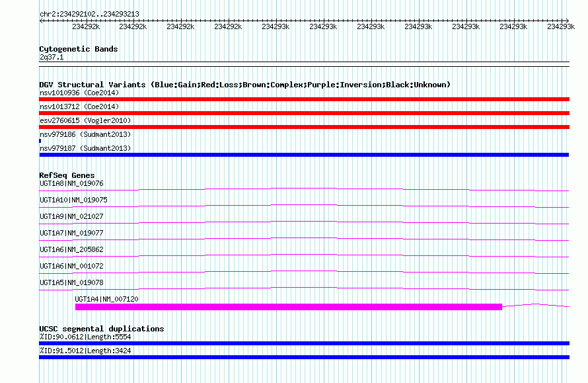
Task: Click the red loss bar under nsv1013712
Action: click(x=304, y=113)
